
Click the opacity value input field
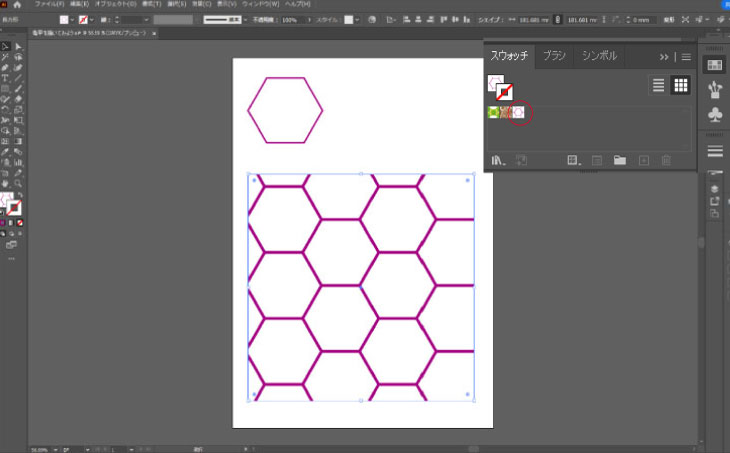(289, 19)
